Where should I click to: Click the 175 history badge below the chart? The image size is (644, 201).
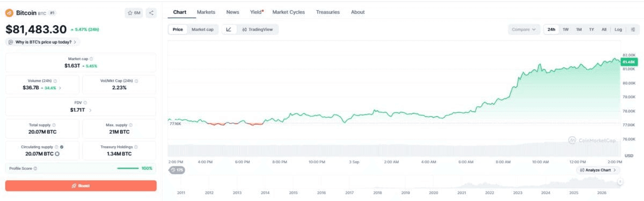click(177, 170)
